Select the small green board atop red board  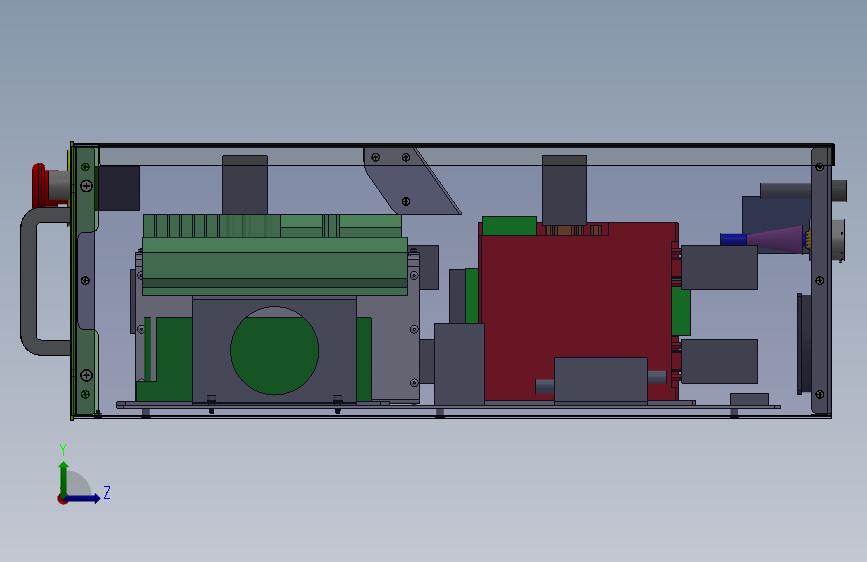(509, 226)
